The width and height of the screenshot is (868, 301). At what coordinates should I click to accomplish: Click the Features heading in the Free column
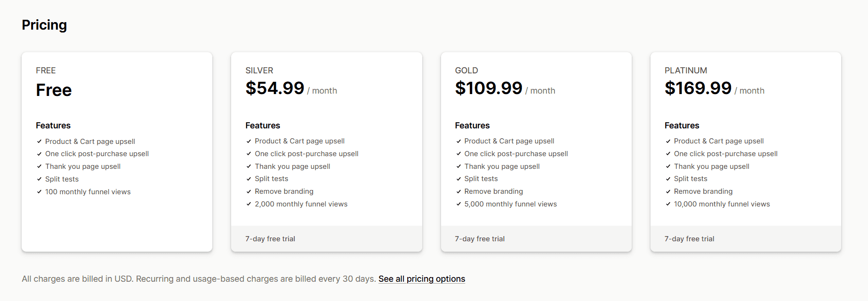click(53, 125)
